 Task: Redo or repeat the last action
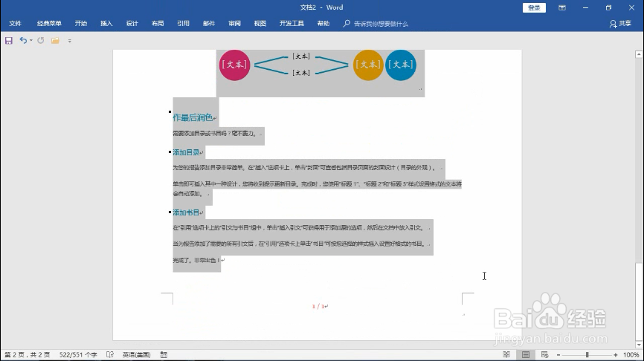pos(41,40)
